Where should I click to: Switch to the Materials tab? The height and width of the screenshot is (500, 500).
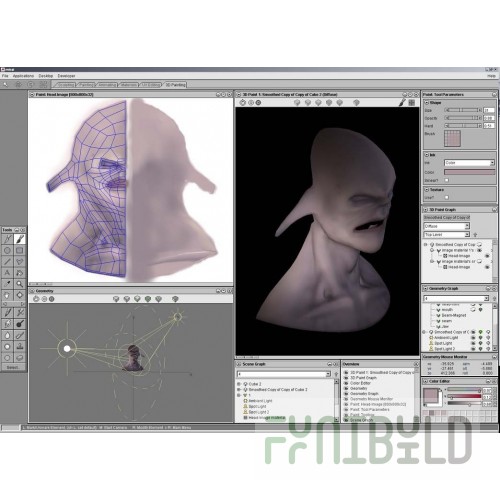pyautogui.click(x=129, y=85)
